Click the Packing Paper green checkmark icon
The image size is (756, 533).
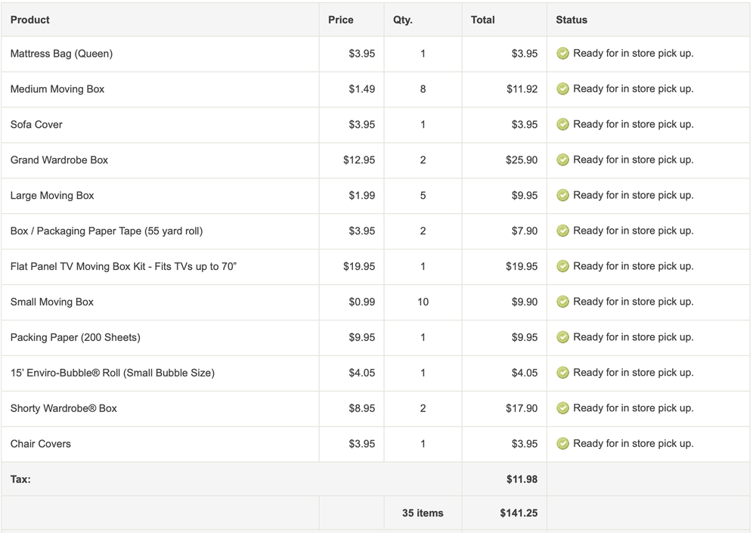pos(562,338)
